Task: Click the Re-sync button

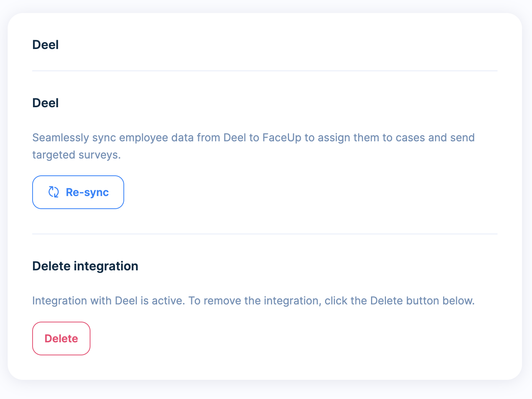Action: 78,192
